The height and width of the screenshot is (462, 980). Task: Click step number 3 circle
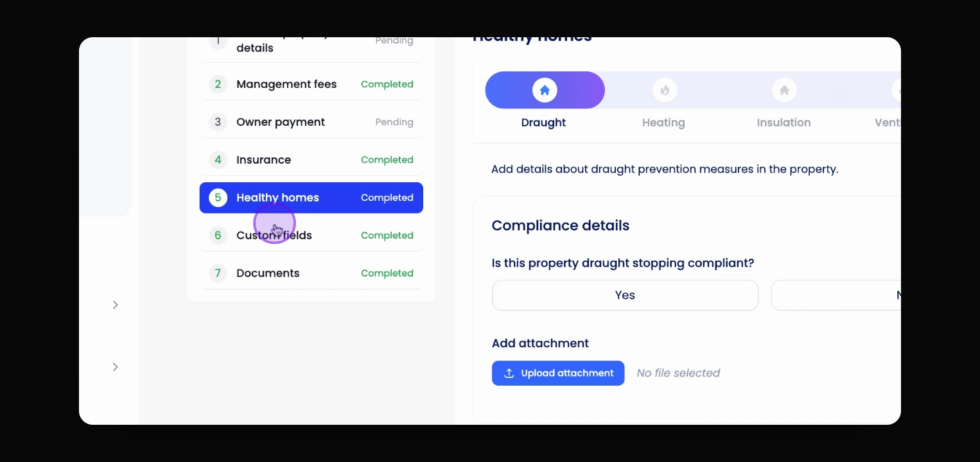[218, 122]
